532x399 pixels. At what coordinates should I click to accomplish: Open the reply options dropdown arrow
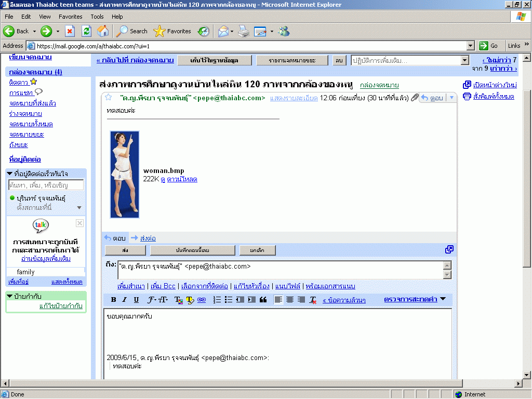click(451, 98)
